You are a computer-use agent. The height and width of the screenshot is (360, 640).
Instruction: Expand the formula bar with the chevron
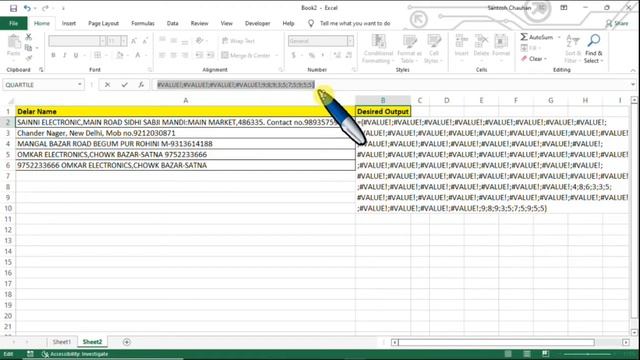click(x=633, y=84)
